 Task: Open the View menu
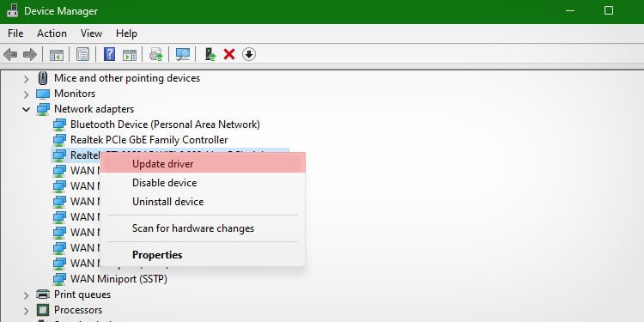click(91, 33)
